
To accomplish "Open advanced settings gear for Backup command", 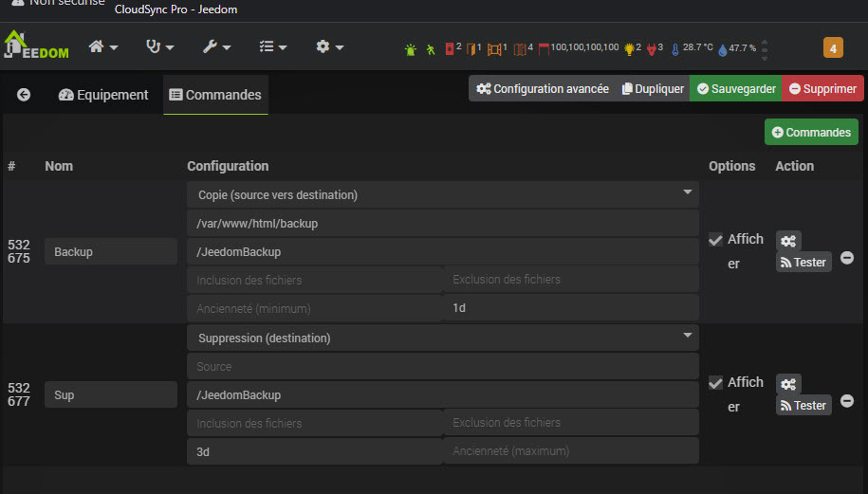I will click(x=788, y=241).
